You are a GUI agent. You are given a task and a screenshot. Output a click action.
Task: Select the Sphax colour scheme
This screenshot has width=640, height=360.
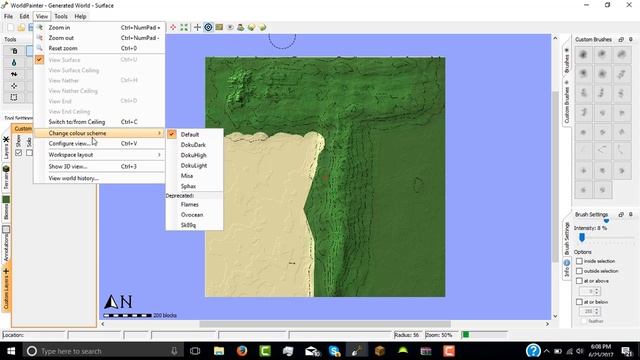point(194,186)
